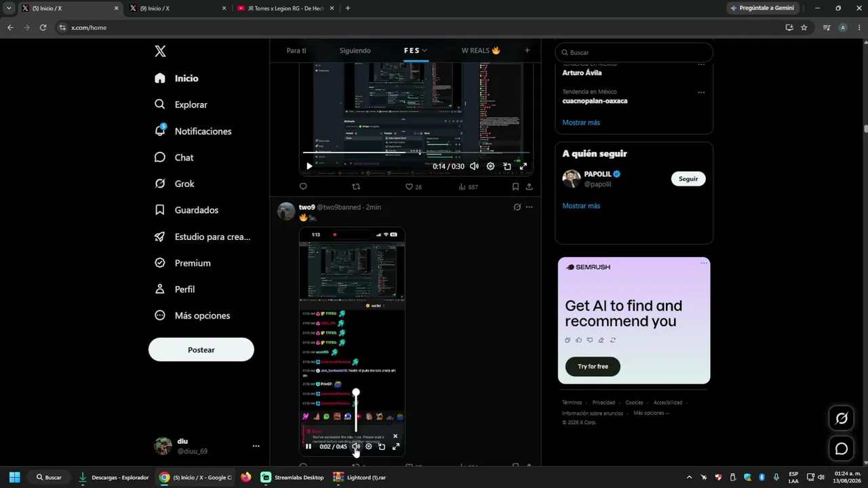The image size is (868, 488).
Task: Enable picture-in-picture on the upper video
Action: tap(507, 166)
